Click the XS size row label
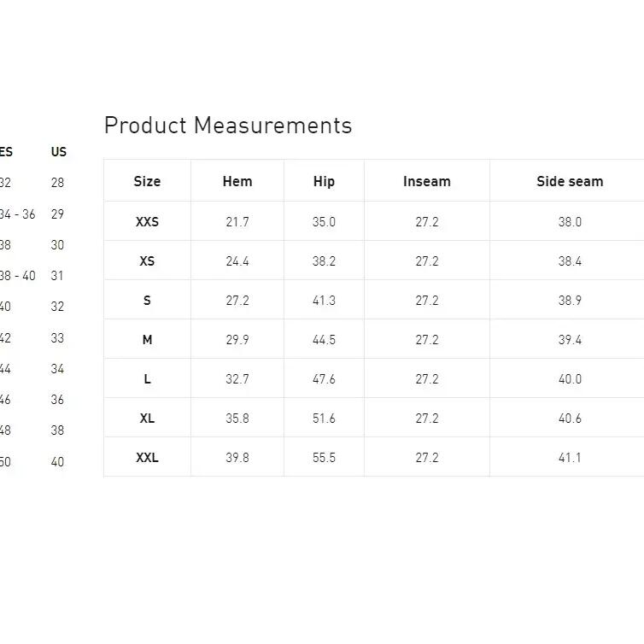Screen dimensions: 644x644 [x=147, y=261]
